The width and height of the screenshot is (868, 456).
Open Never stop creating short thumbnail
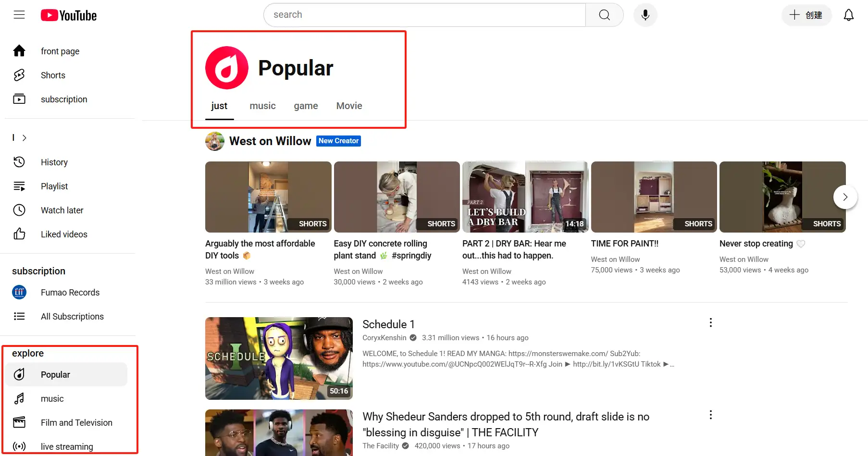click(x=782, y=197)
